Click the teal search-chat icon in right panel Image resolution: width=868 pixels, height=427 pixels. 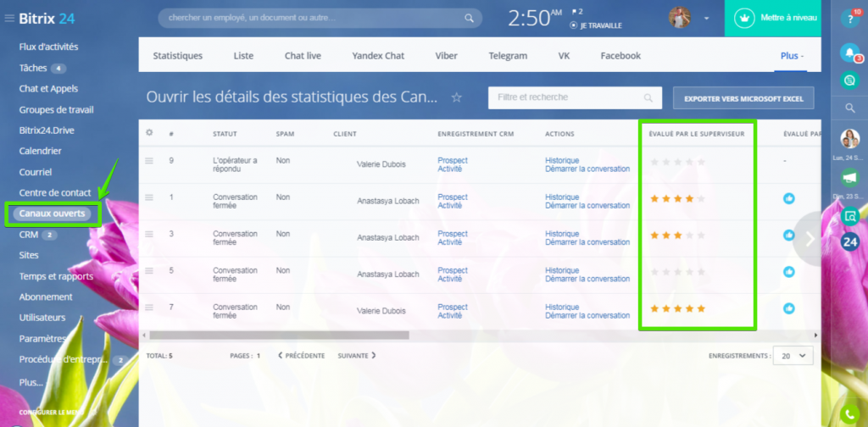click(849, 216)
